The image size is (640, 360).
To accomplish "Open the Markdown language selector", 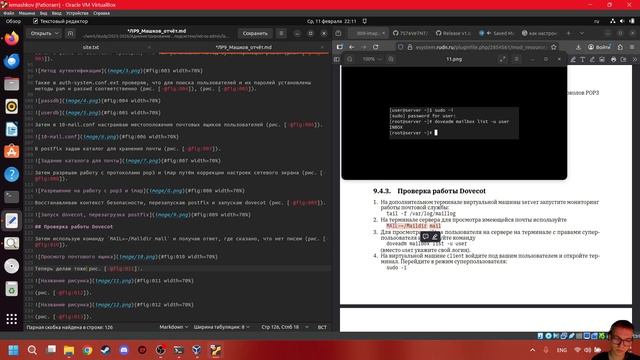I will 173,327.
